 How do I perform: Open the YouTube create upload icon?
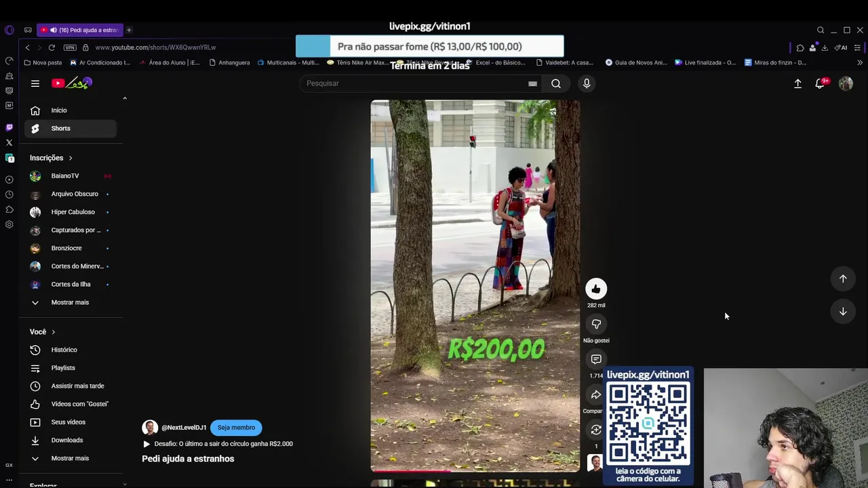(x=797, y=83)
